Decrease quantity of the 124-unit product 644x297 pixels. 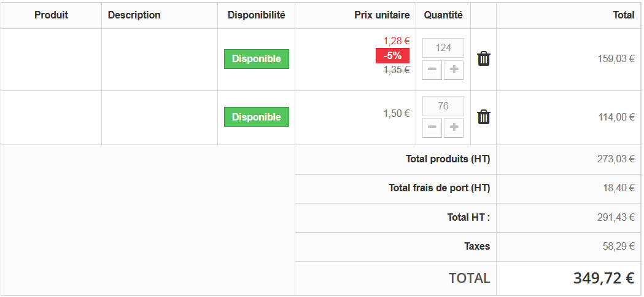(432, 70)
